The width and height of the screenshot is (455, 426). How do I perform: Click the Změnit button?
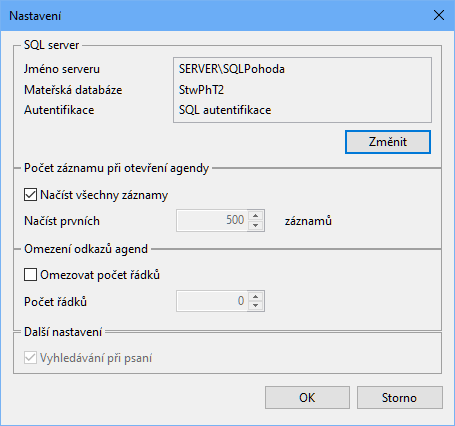pyautogui.click(x=388, y=142)
